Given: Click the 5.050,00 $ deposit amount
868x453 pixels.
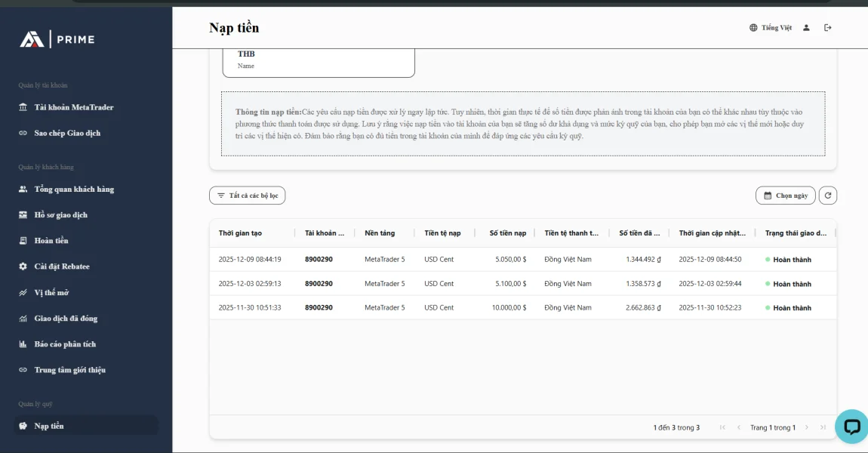Looking at the screenshot, I should [x=511, y=259].
